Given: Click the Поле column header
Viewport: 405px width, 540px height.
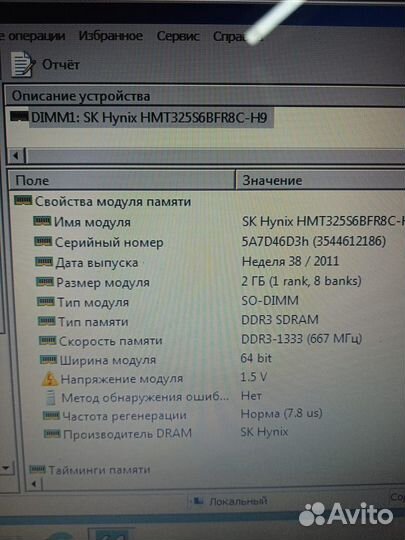Looking at the screenshot, I should pyautogui.click(x=121, y=180).
